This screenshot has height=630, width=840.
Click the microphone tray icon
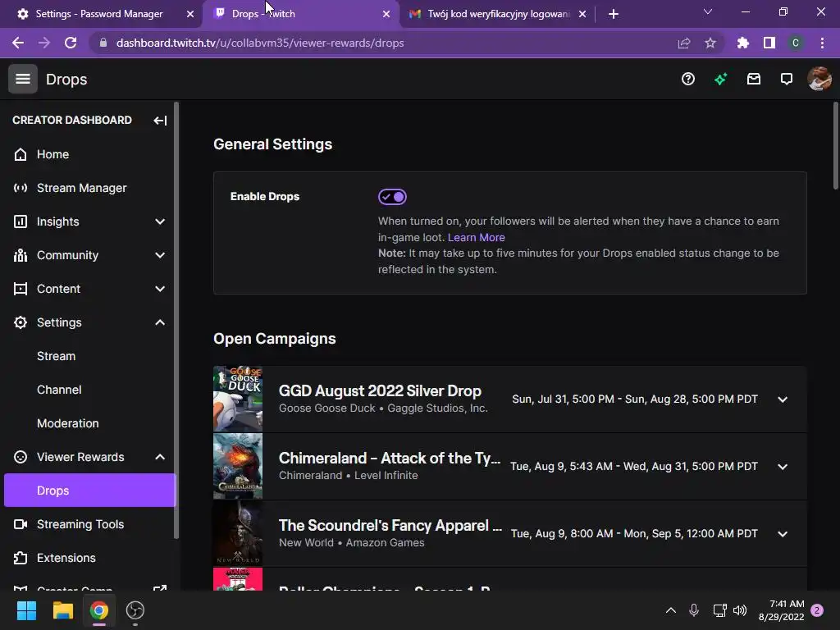[694, 610]
